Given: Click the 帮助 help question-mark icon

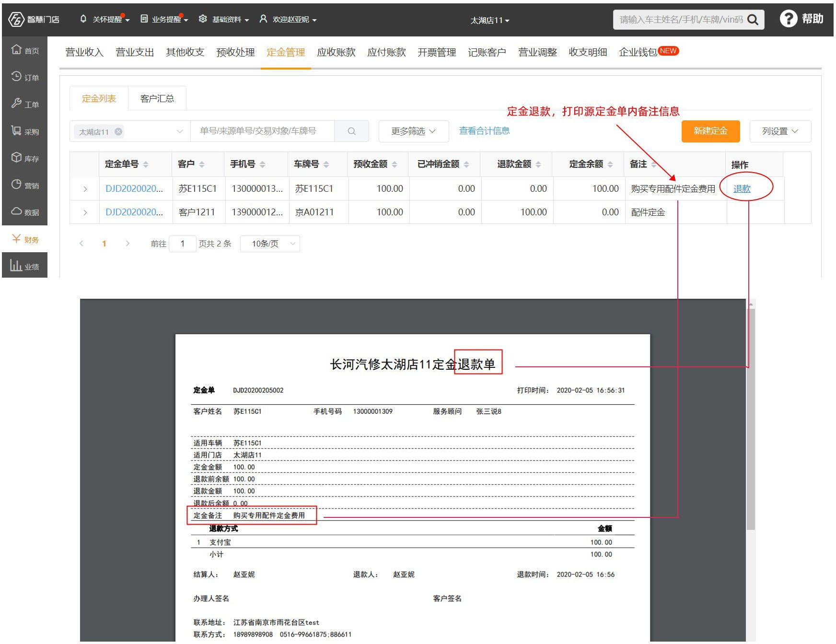Looking at the screenshot, I should tap(788, 19).
